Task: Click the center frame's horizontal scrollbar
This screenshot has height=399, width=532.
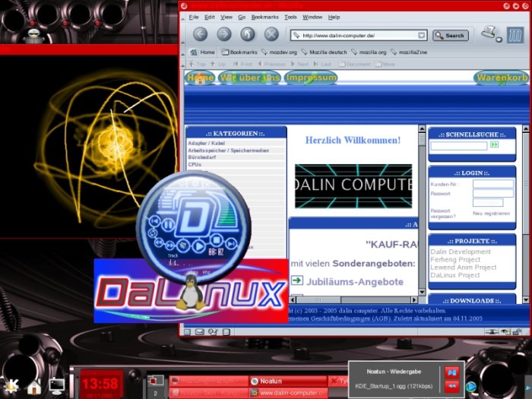Action: pyautogui.click(x=353, y=300)
